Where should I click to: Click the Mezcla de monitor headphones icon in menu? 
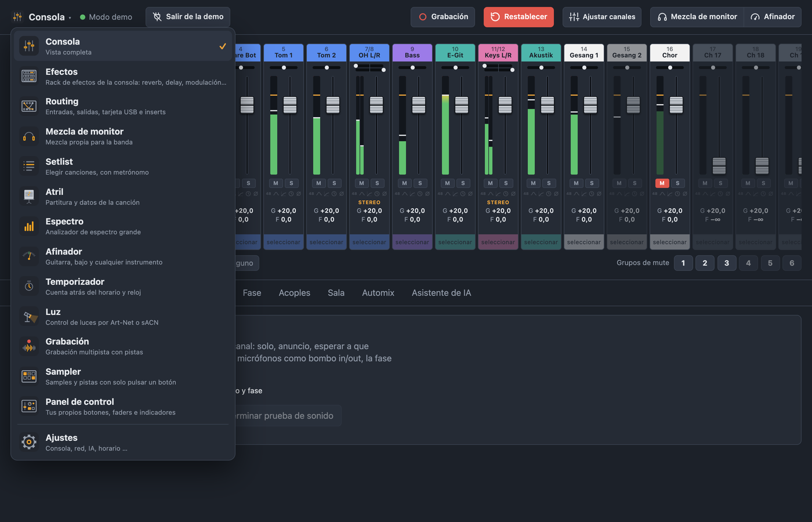29,136
